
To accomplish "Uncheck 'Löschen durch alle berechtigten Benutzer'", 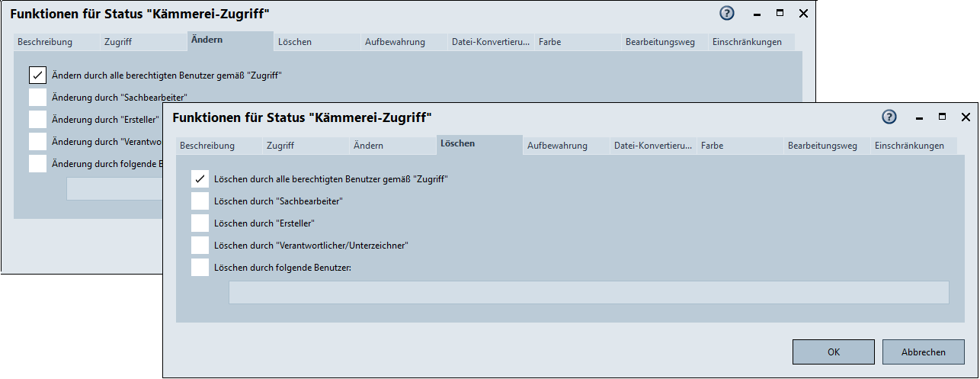I will pos(200,178).
